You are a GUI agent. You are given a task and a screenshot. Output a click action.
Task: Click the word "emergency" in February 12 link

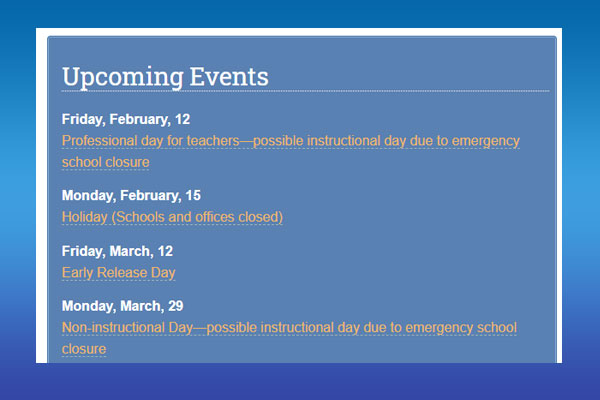(x=486, y=141)
